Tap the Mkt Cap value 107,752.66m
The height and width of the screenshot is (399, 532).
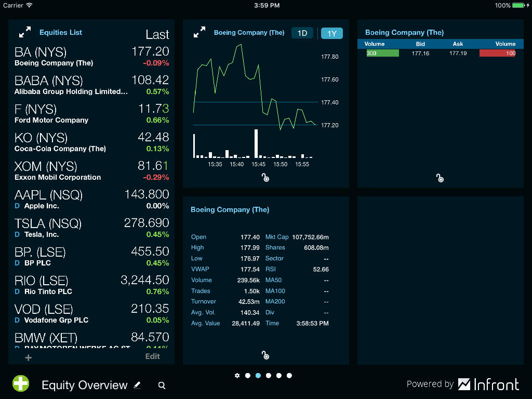311,237
